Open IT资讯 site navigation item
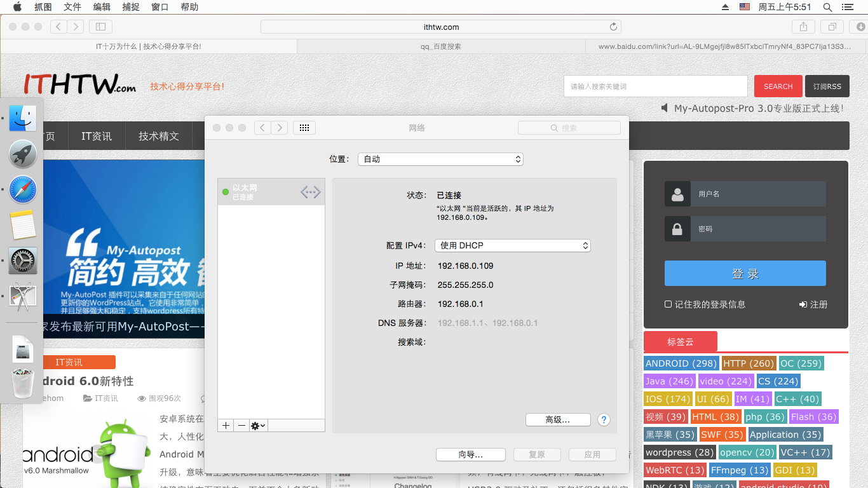 97,136
